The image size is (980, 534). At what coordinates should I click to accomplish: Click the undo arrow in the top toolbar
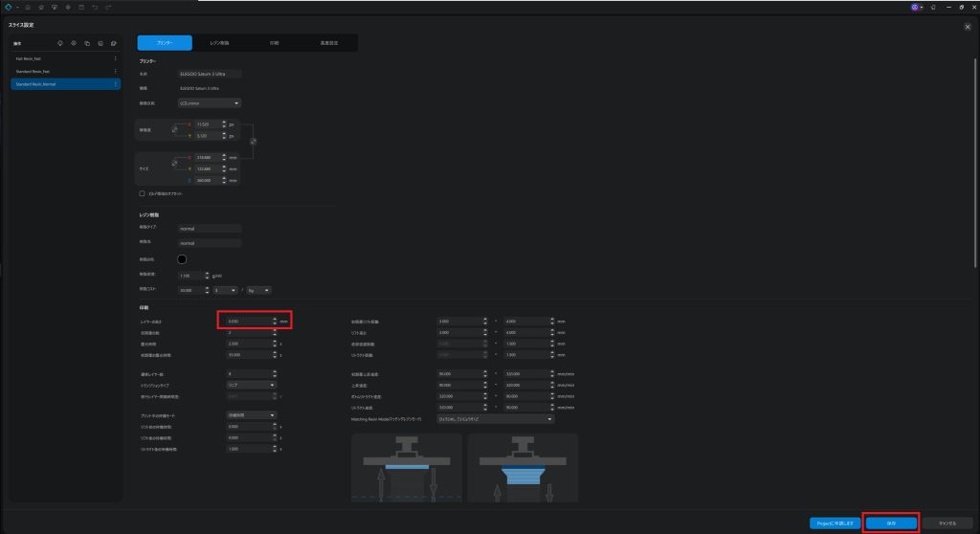(x=95, y=7)
